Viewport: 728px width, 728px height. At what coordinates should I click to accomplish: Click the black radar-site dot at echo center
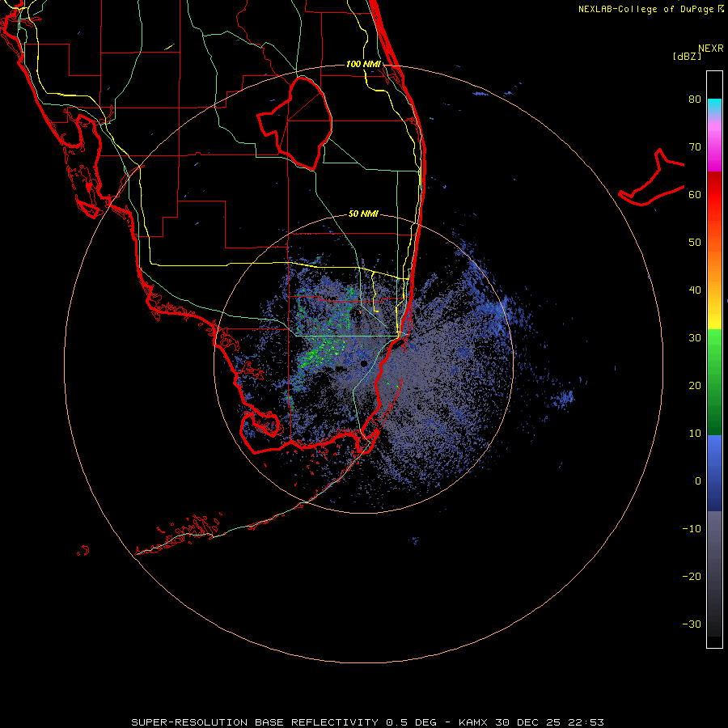[x=363, y=363]
